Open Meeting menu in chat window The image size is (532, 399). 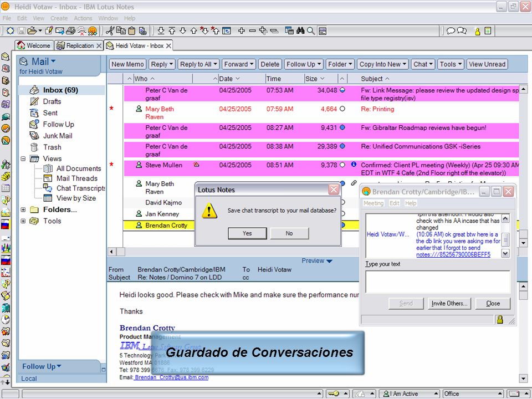point(373,203)
